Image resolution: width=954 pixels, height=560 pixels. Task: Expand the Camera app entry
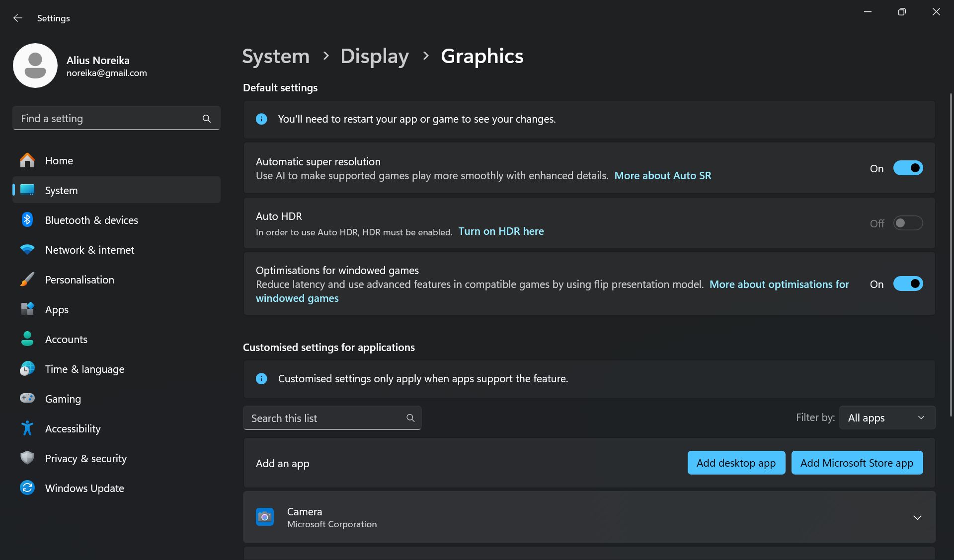[917, 517]
